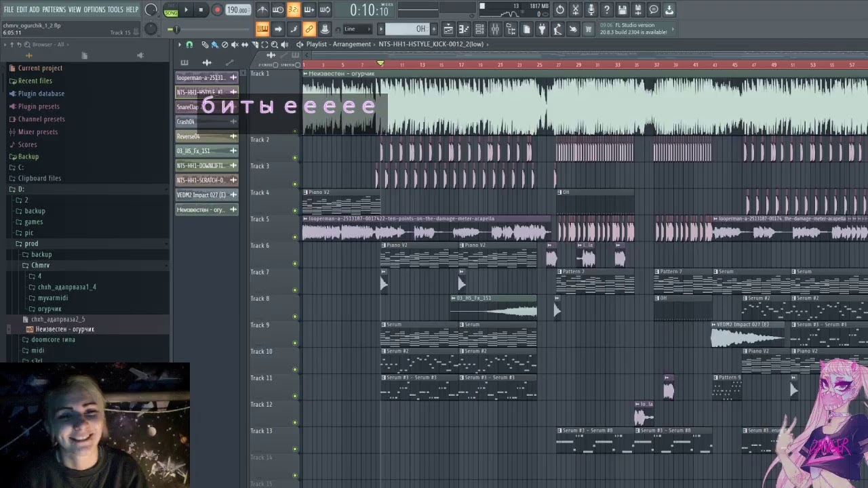This screenshot has height=488, width=868.
Task: Open the piano roll view icon
Action: (x=464, y=29)
